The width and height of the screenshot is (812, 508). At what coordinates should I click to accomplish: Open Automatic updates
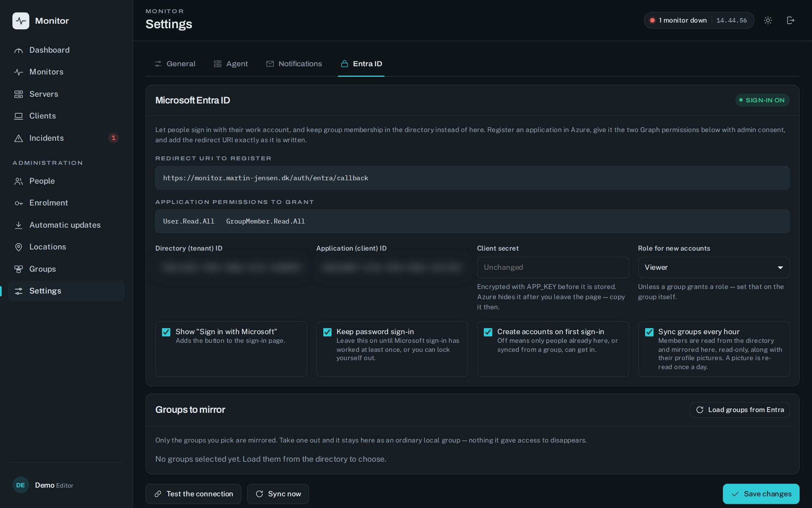(x=66, y=225)
